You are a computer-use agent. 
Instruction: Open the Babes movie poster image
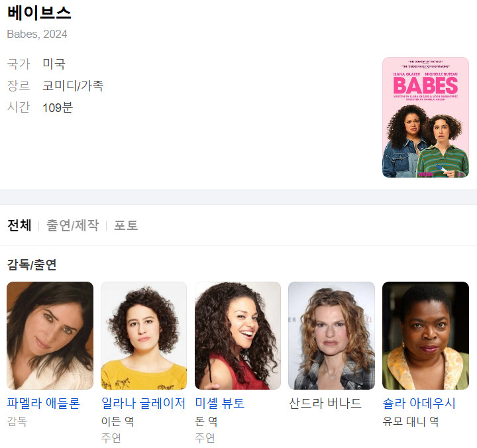click(425, 117)
